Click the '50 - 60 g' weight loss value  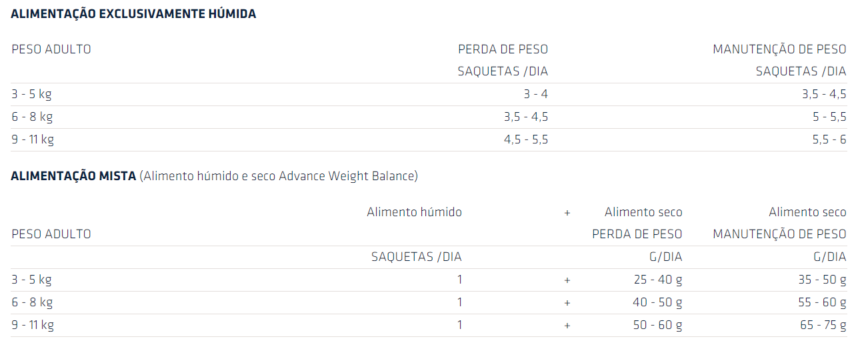coord(657,326)
